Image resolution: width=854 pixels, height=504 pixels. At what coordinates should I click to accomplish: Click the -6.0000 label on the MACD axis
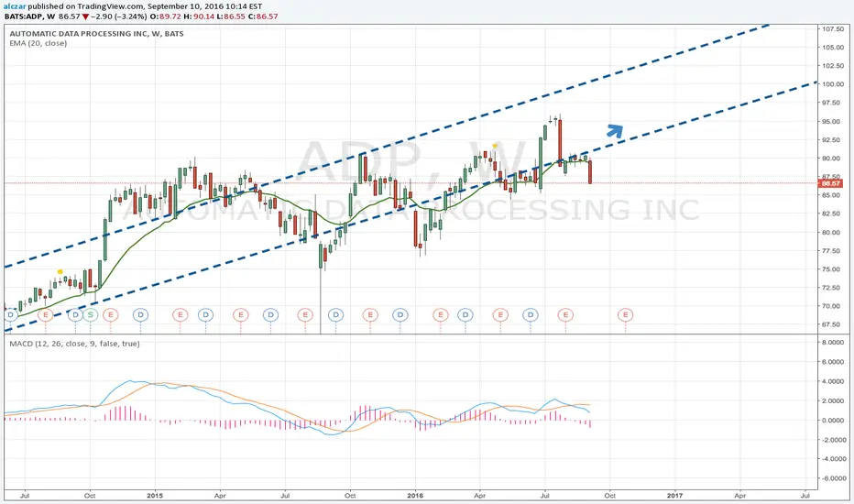coord(832,477)
